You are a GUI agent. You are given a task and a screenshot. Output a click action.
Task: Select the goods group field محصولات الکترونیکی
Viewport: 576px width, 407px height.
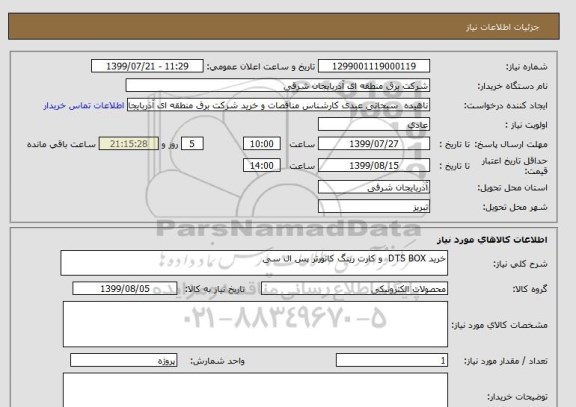tap(354, 289)
